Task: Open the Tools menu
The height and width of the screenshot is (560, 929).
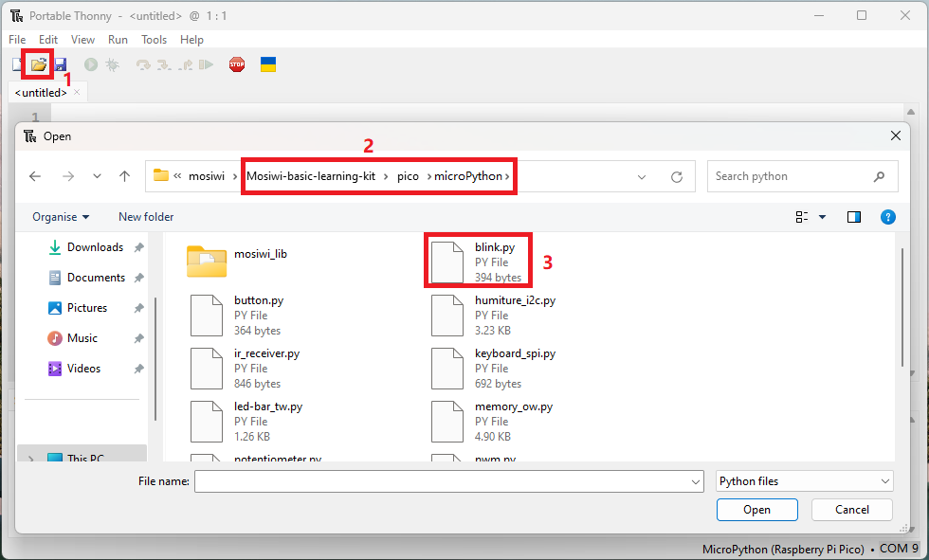Action: (x=154, y=40)
